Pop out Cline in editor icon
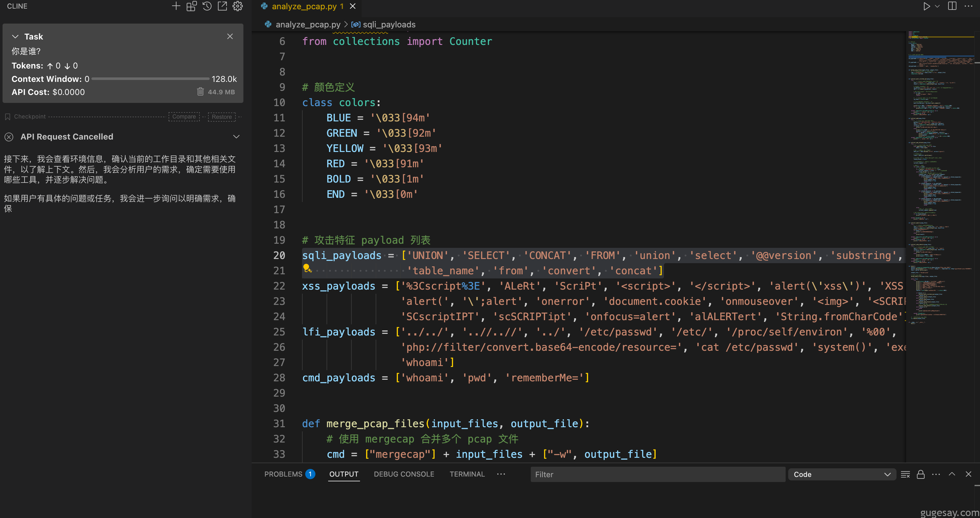This screenshot has height=518, width=980. click(222, 6)
